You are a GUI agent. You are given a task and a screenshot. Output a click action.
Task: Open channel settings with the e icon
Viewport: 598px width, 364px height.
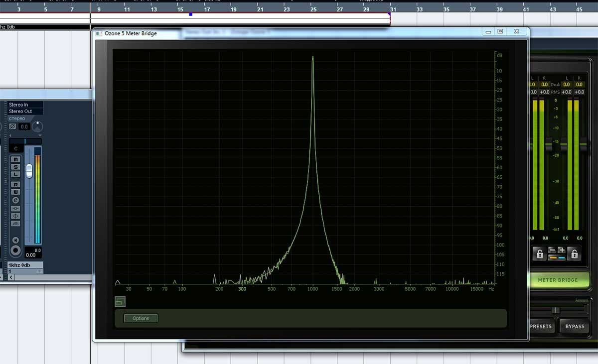[16, 200]
